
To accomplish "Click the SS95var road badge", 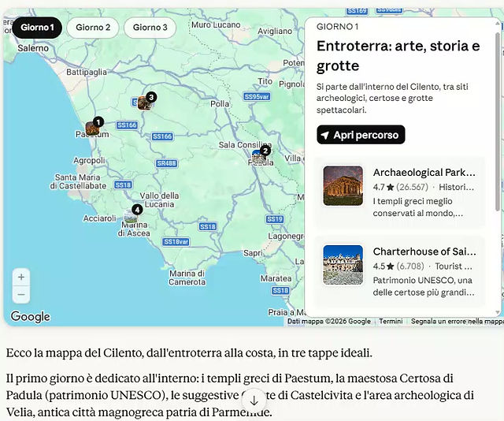I will click(256, 96).
